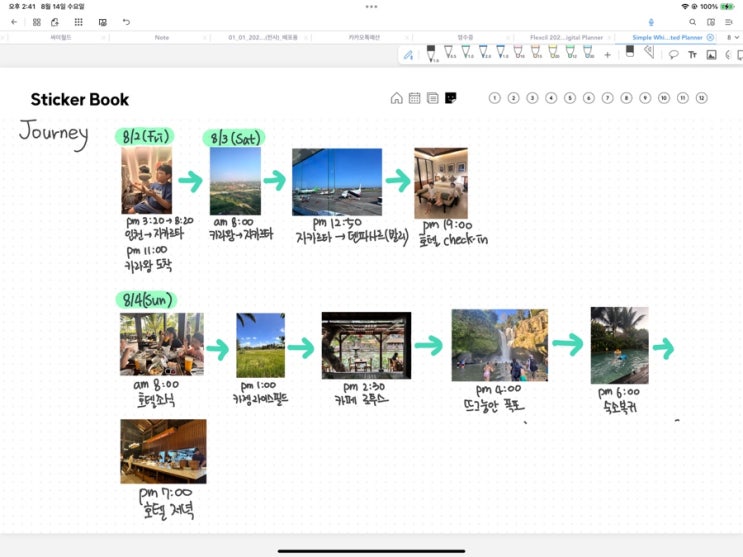The height and width of the screenshot is (557, 743).
Task: Tap the airport runway photo
Action: 337,182
